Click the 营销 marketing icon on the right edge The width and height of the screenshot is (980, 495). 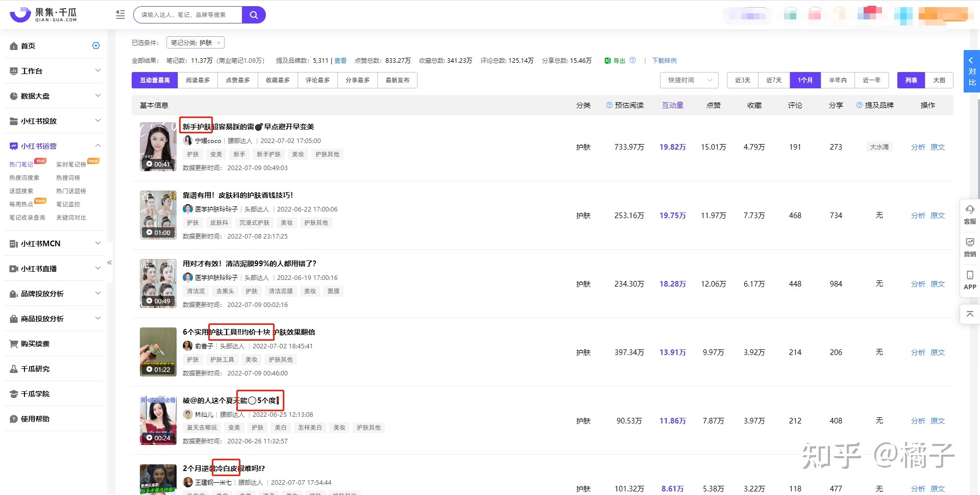[x=969, y=248]
